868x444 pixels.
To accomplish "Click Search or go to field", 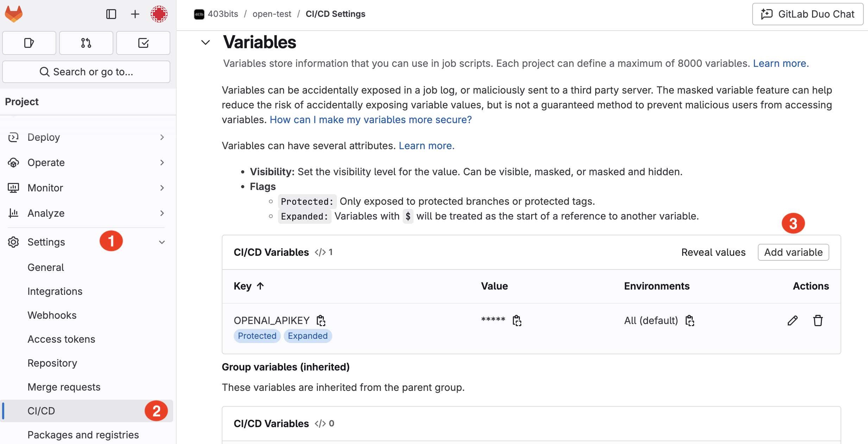I will coord(86,72).
